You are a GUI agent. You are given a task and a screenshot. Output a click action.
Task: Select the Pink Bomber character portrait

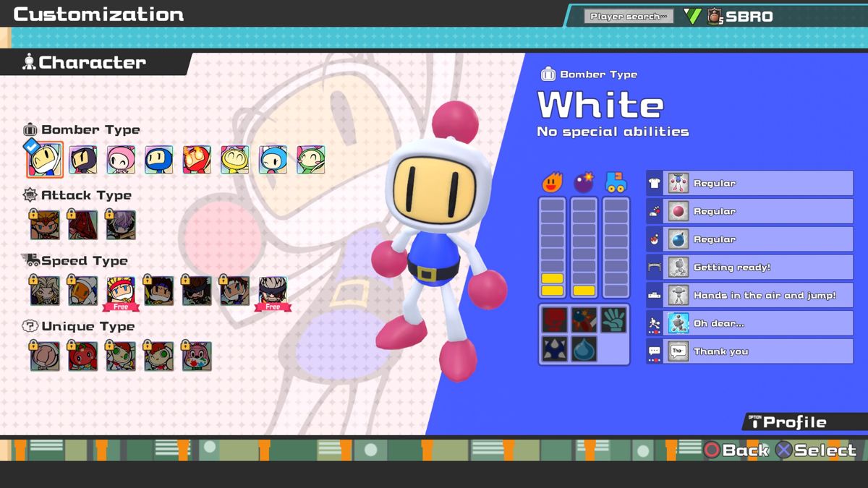(x=122, y=159)
